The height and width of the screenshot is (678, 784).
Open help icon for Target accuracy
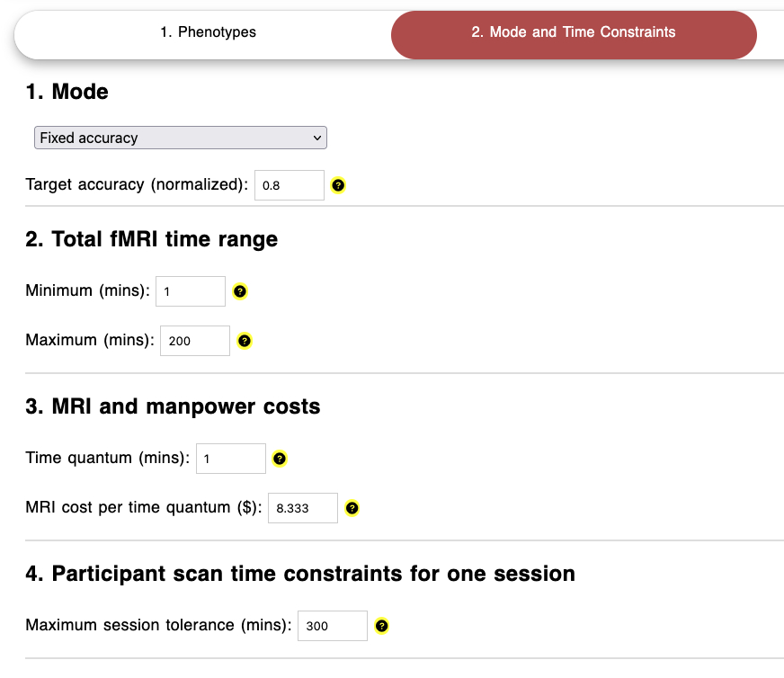(338, 186)
